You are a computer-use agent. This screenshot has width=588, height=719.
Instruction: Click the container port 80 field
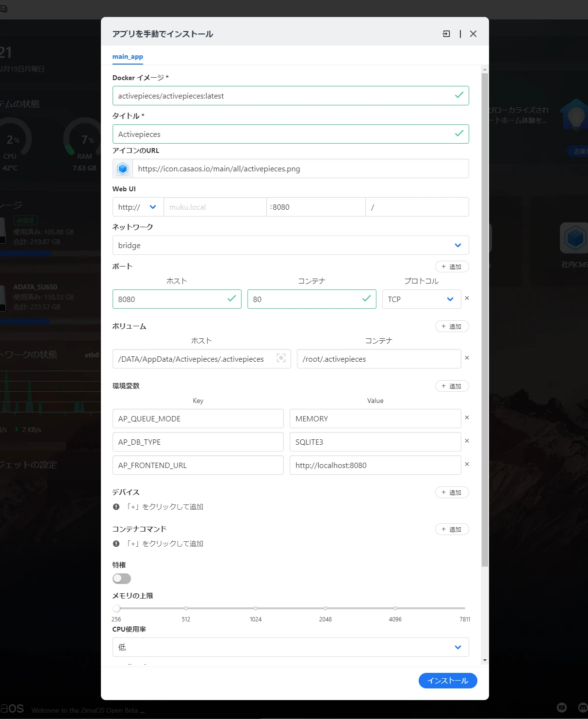point(312,299)
